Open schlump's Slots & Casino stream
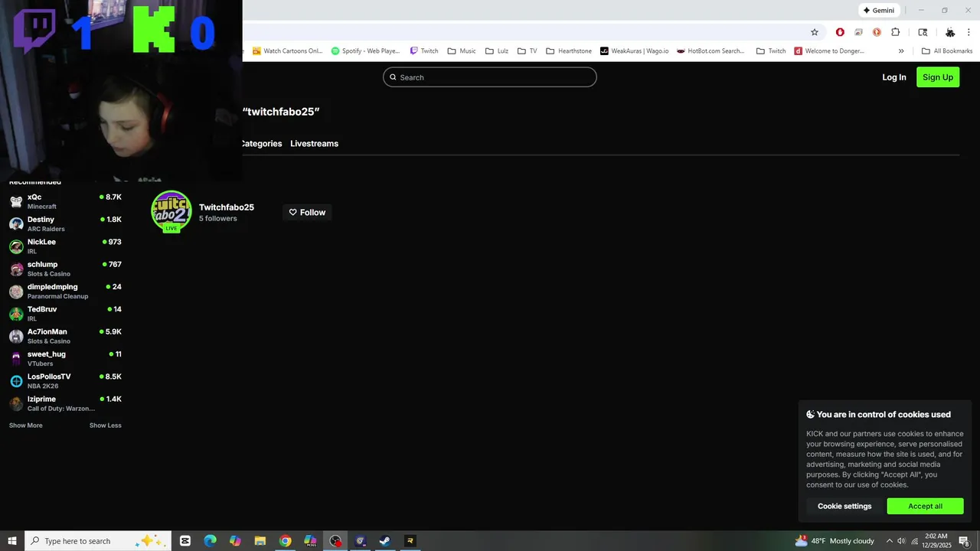The image size is (980, 551). [x=65, y=269]
